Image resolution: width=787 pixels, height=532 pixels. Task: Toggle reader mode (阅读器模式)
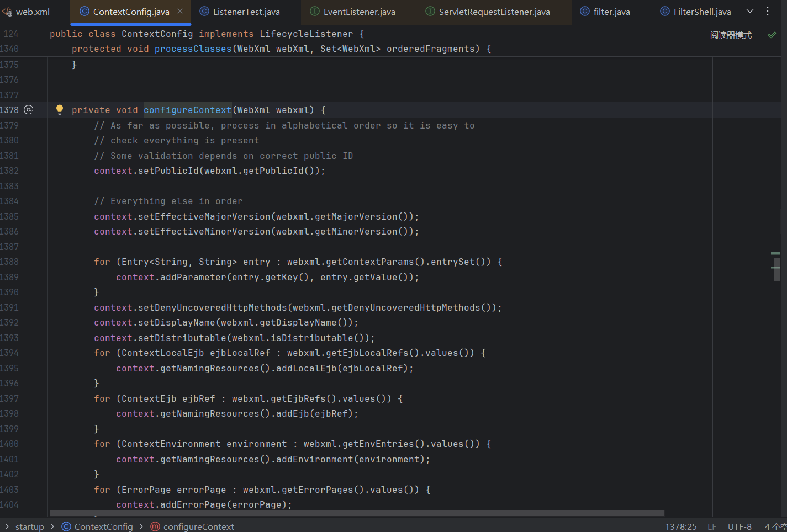[731, 35]
